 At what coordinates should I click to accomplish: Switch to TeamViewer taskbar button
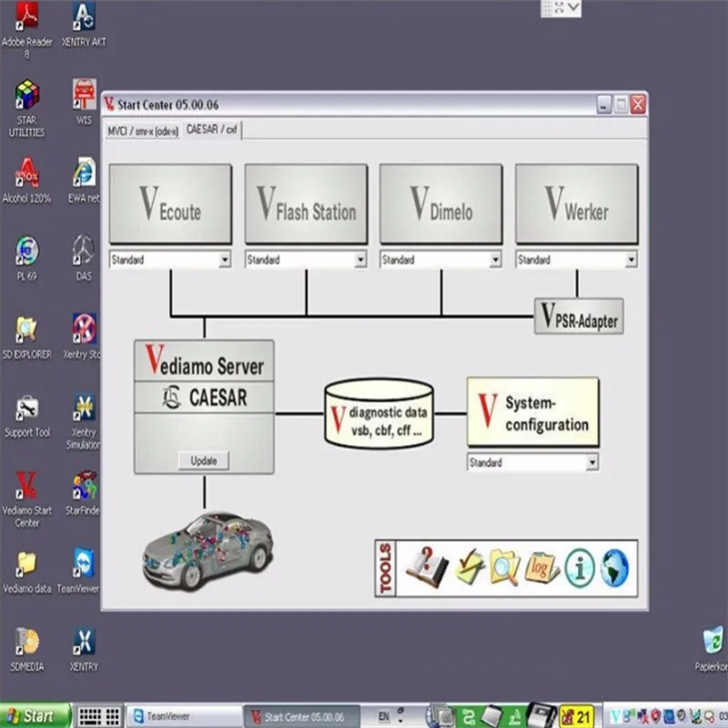coord(184,716)
